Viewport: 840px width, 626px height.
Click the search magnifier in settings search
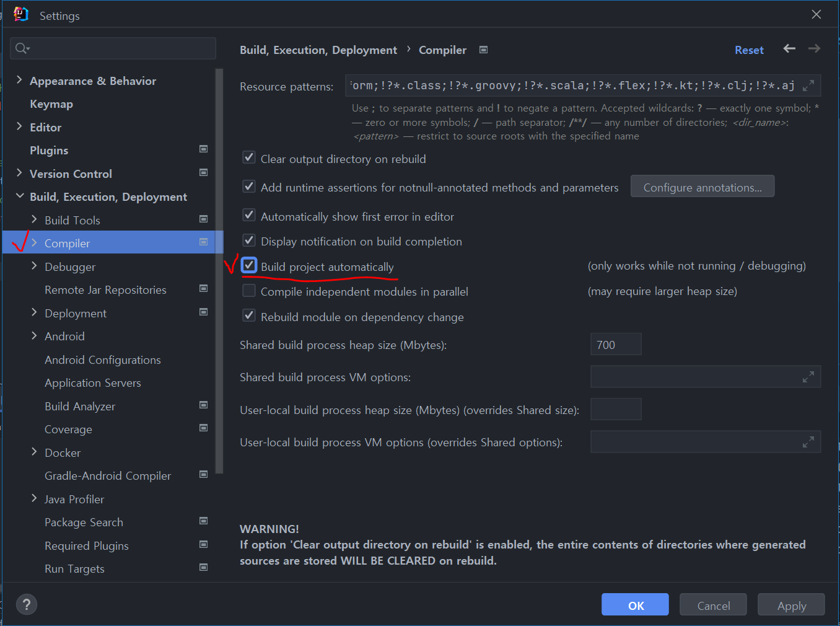click(20, 48)
